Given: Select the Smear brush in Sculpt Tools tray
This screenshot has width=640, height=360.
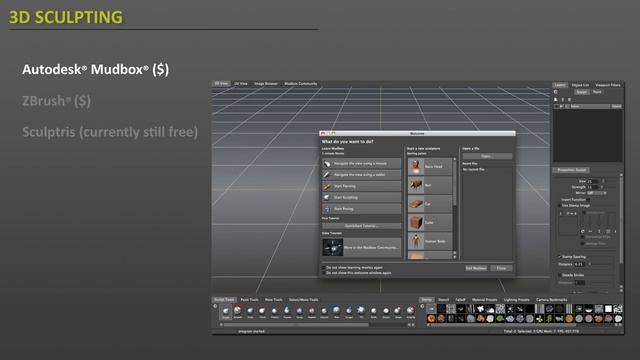Looking at the screenshot, I should pos(386,312).
